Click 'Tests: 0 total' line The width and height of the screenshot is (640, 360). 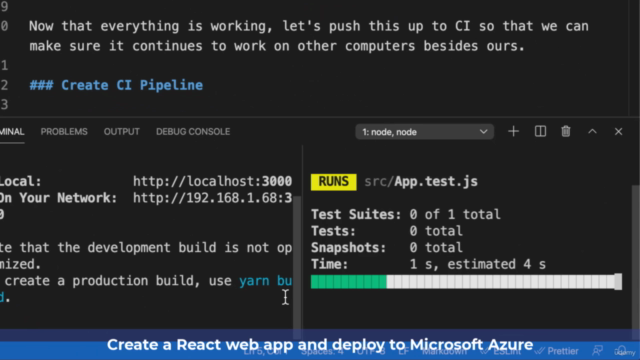coord(387,231)
